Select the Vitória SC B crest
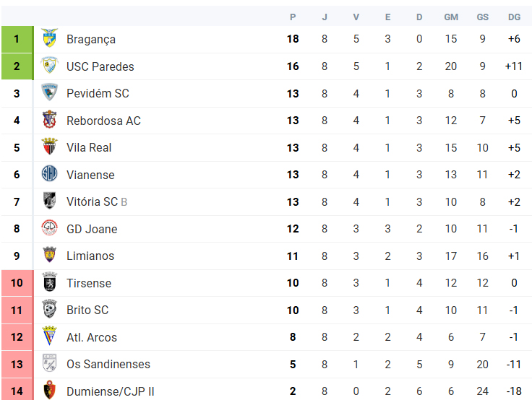This screenshot has height=400, width=532. (x=50, y=201)
